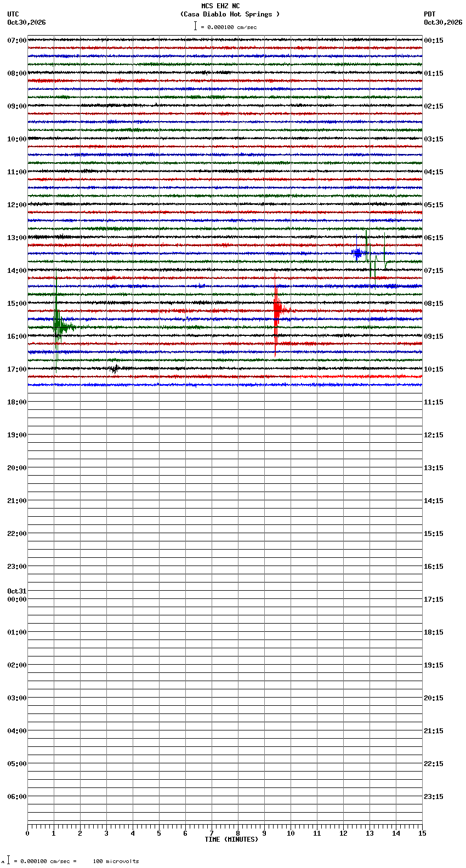This screenshot has height=868, width=466.
Task: Click the 'Oct31' date change label
Action: point(17,591)
